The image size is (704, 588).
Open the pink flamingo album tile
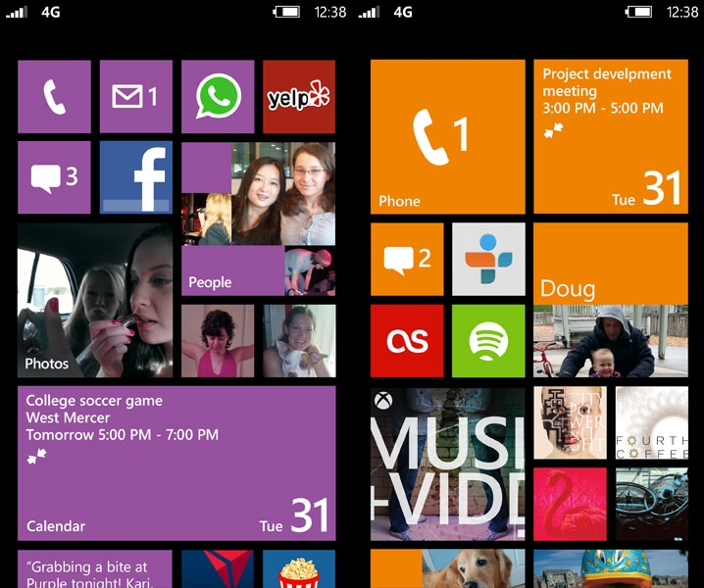[x=571, y=504]
